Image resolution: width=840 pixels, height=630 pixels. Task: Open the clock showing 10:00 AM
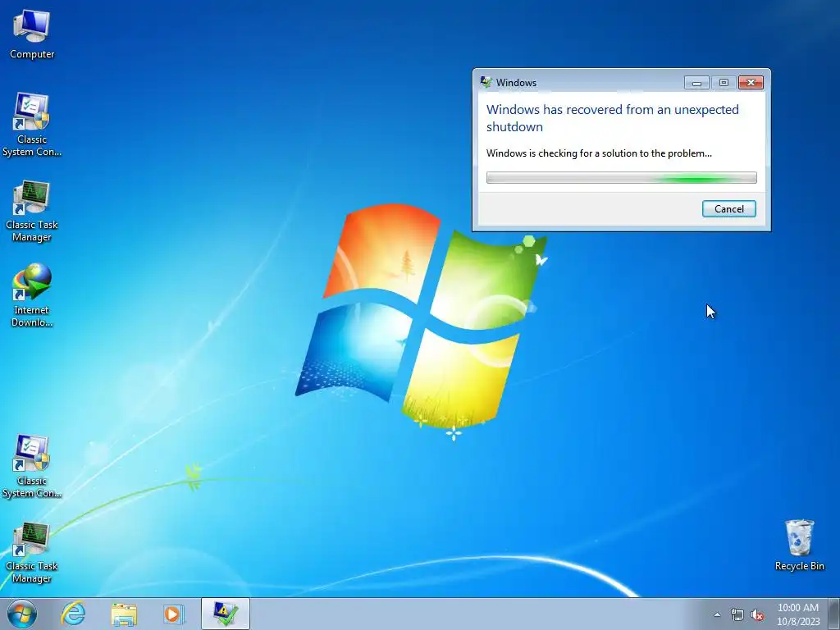[x=798, y=614]
